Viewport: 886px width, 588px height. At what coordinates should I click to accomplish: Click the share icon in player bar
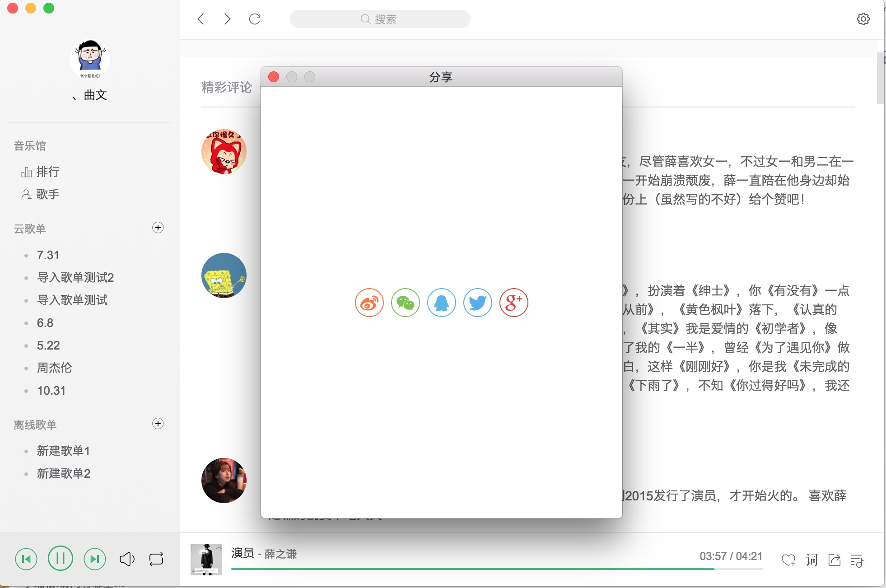coord(834,560)
